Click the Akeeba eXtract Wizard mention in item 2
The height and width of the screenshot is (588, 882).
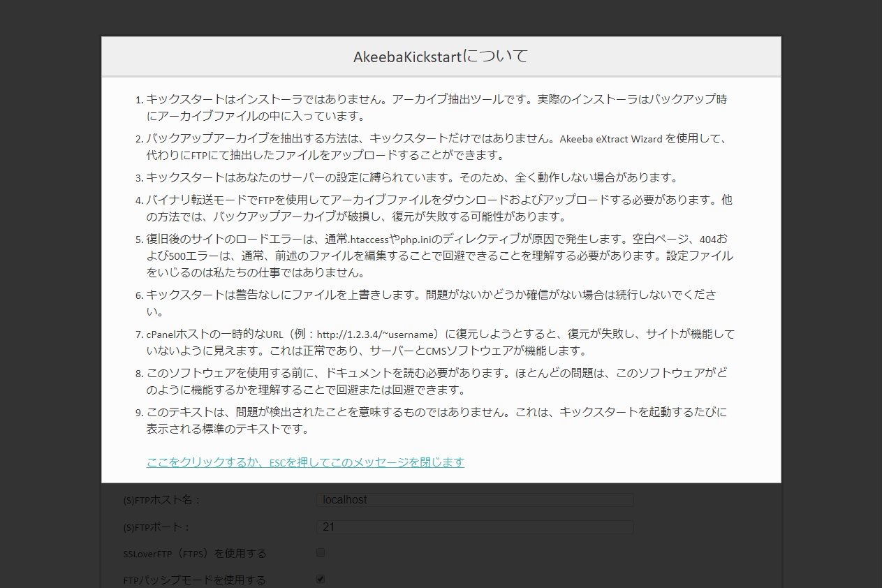point(611,139)
